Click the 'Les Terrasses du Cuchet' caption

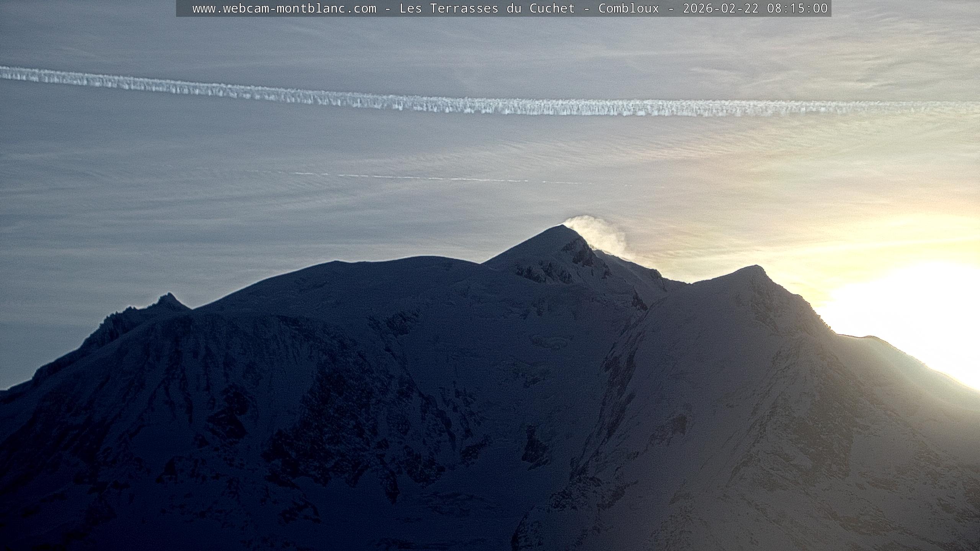coord(487,8)
